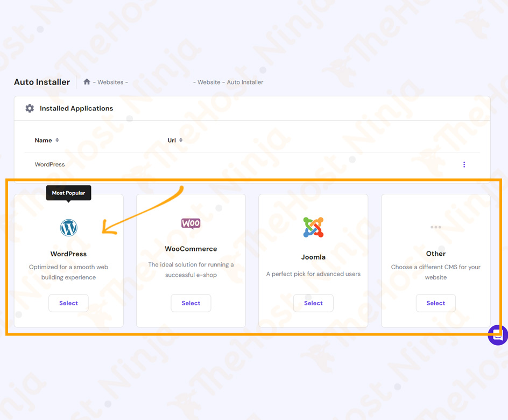This screenshot has width=508, height=420.
Task: Click the Most Popular badge above WordPress
Action: pyautogui.click(x=68, y=193)
